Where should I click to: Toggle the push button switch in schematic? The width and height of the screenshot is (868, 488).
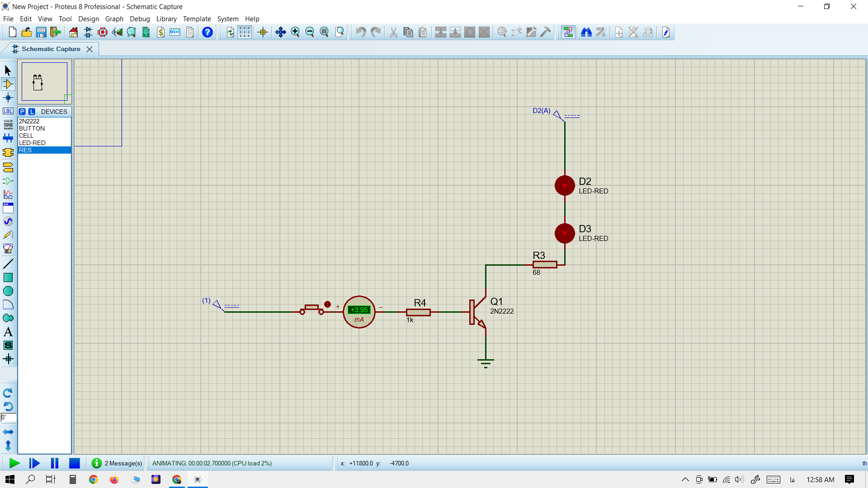(x=312, y=309)
